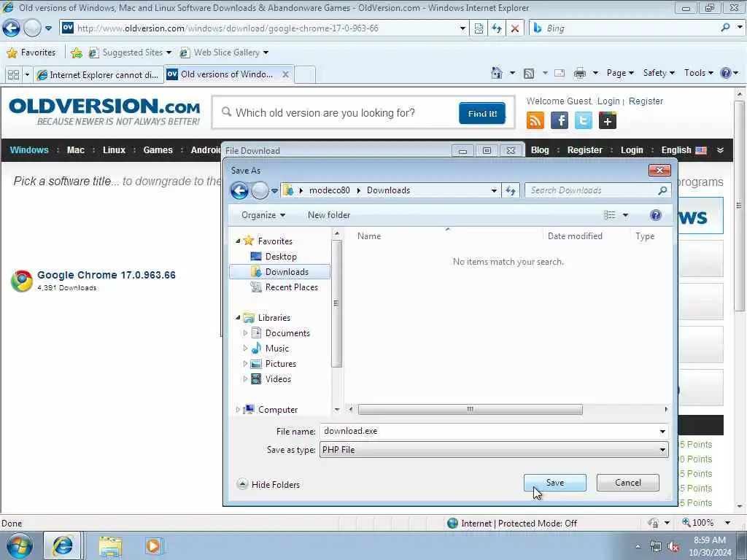Select Recent Places in navigation pane

(292, 287)
